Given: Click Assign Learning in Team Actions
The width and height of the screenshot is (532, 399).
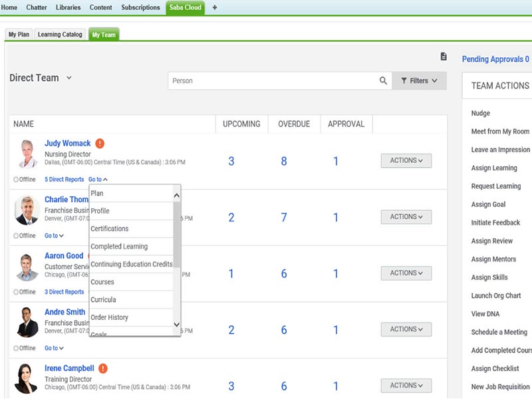Looking at the screenshot, I should (x=494, y=168).
